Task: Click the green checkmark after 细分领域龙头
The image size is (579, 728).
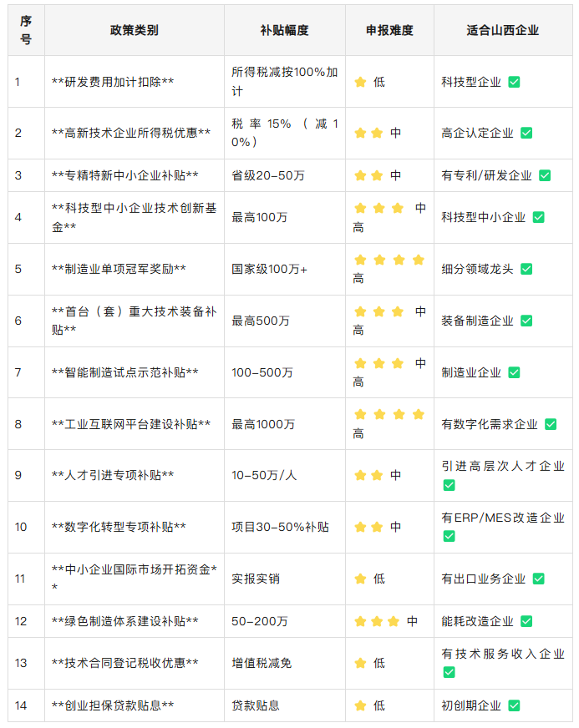Action: (x=526, y=269)
